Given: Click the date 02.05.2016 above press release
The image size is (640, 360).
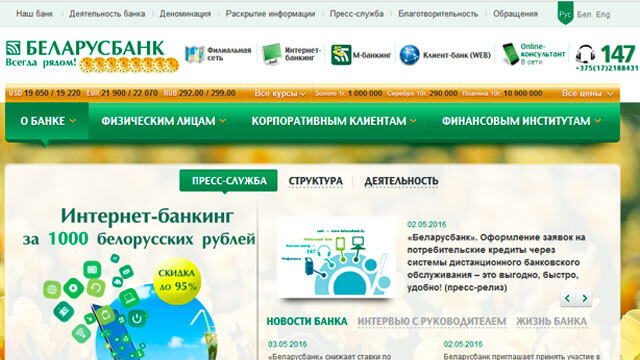Looking at the screenshot, I should coord(427,224).
